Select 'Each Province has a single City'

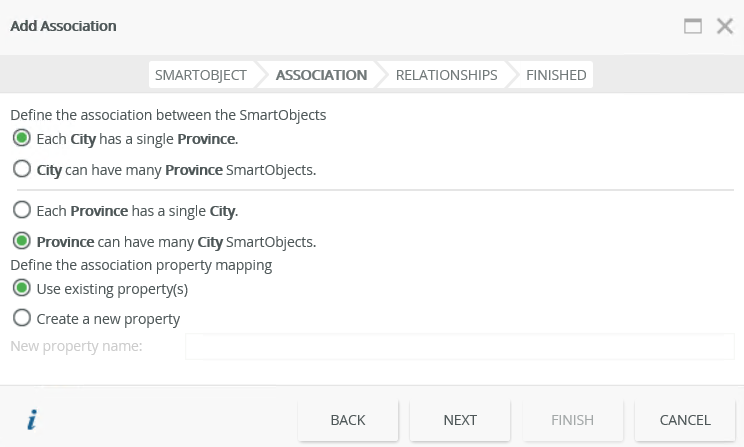(x=21, y=210)
